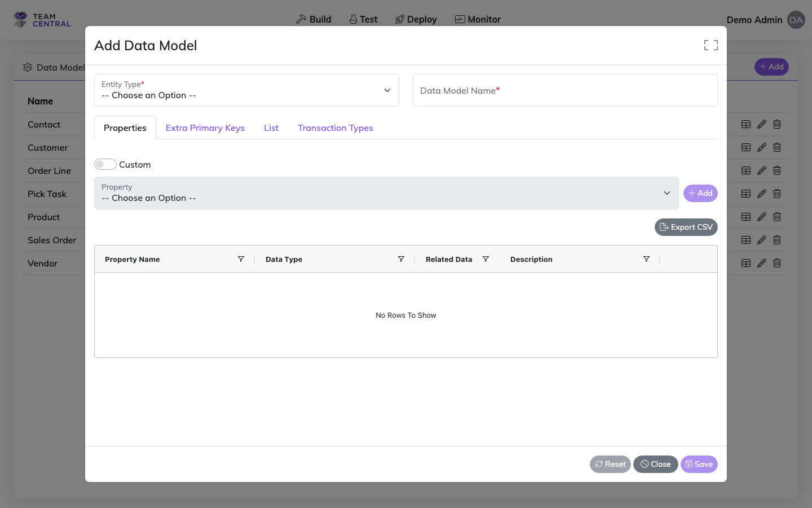Edit the Pick Task data model
This screenshot has width=812, height=508.
pyautogui.click(x=762, y=194)
